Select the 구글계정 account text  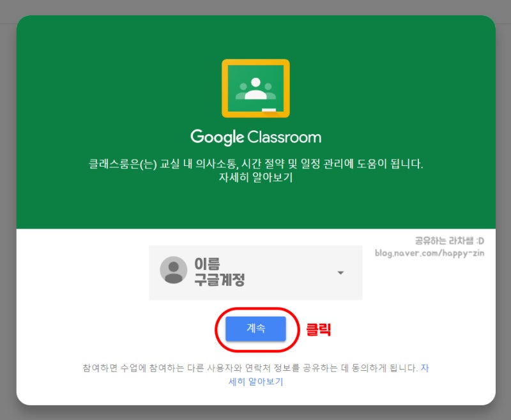point(219,280)
